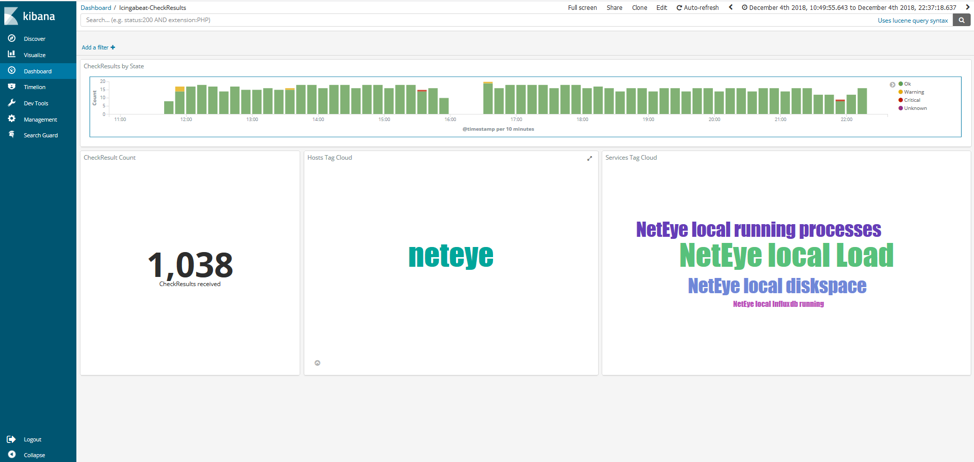Step time range backward with left arrow
The image size is (974, 462).
730,7
